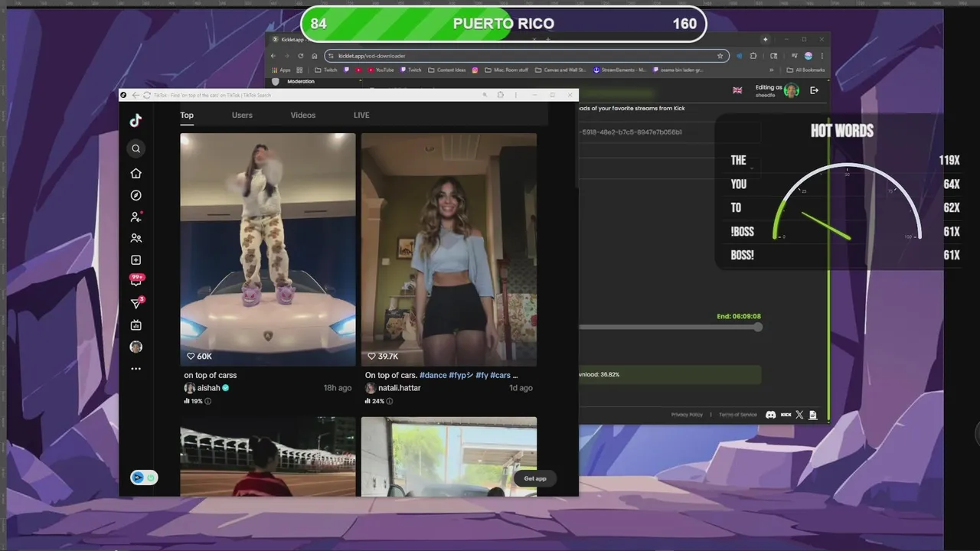Open TikTok search via magnifier icon
980x551 pixels.
click(136, 149)
